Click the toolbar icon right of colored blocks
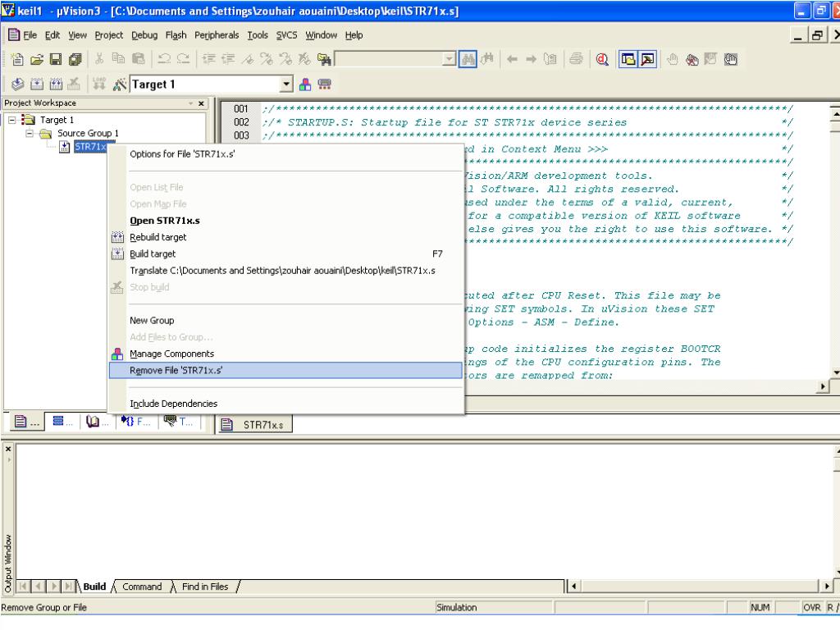The height and width of the screenshot is (630, 840). [x=325, y=84]
